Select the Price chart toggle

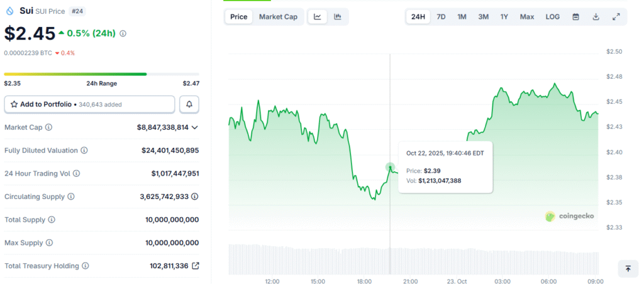point(239,17)
